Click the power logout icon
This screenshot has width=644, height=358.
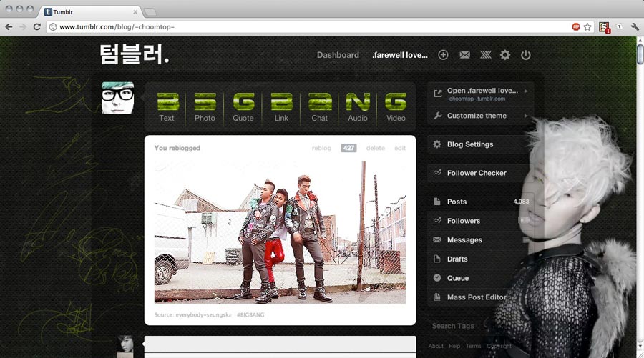pyautogui.click(x=525, y=55)
